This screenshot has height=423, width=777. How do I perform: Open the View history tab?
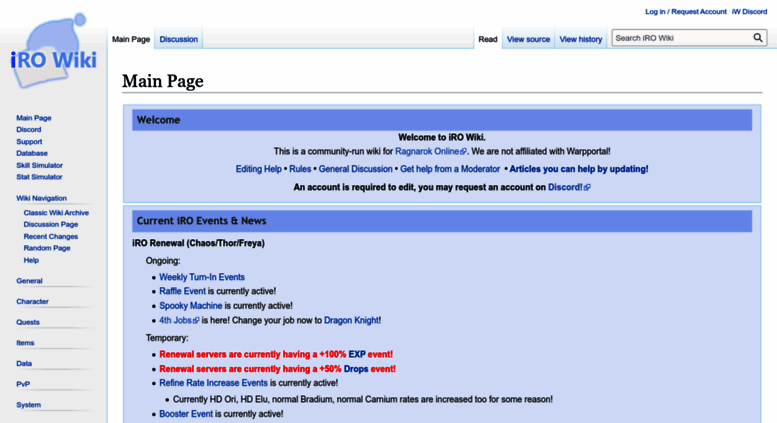[581, 39]
